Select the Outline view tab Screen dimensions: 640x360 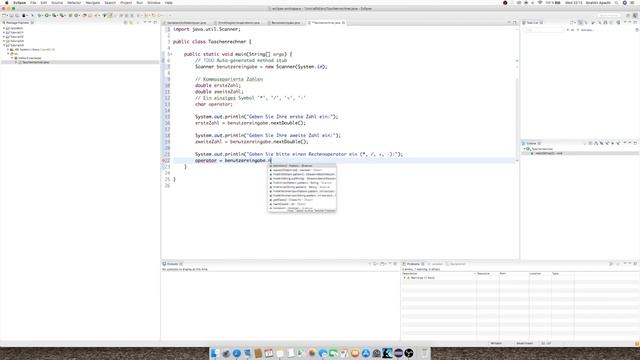[x=531, y=143]
